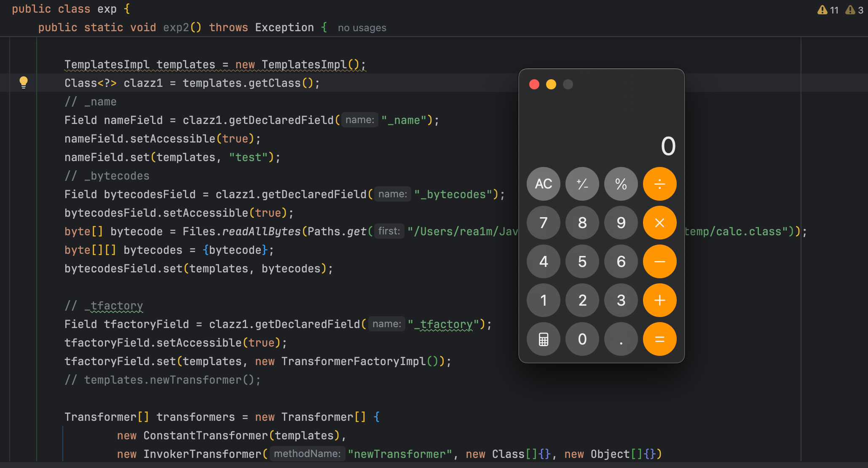This screenshot has height=468, width=868.
Task: Click the 'temp/calc.class' path string
Action: (x=736, y=231)
